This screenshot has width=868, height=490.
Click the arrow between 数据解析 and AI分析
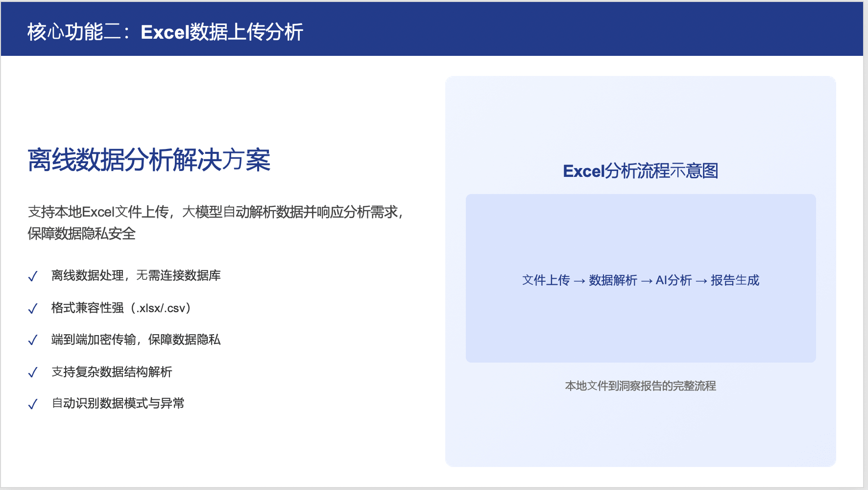647,281
